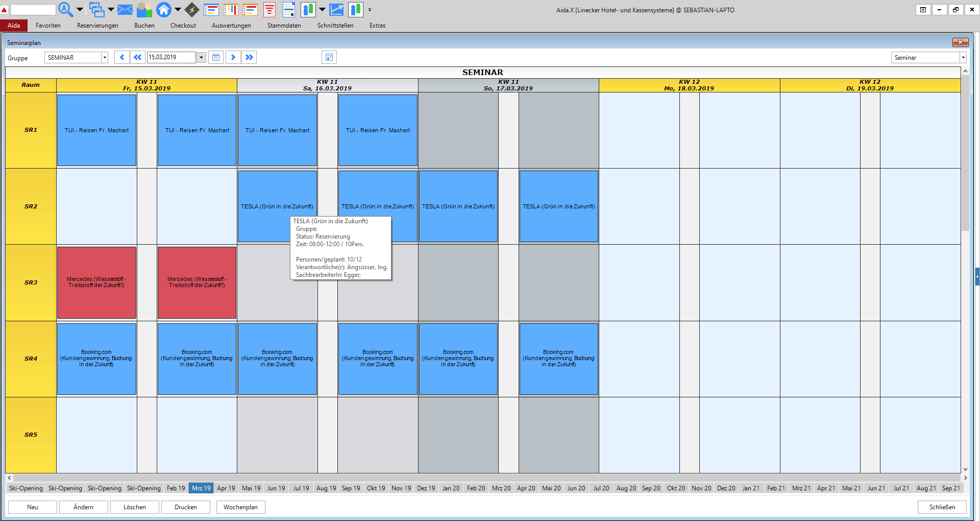Open the Aida menu tab
980x521 pixels.
(x=14, y=26)
